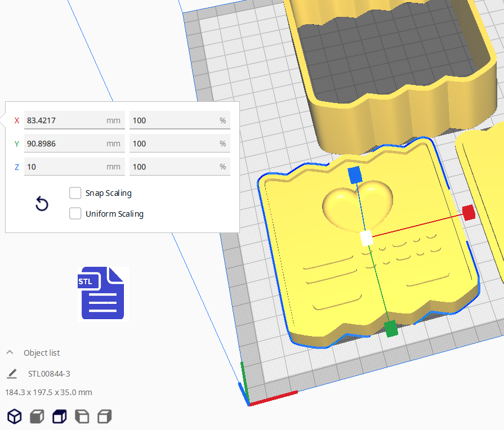The height and width of the screenshot is (430, 504).
Task: Click the blue Z-axis scale handle
Action: (354, 175)
